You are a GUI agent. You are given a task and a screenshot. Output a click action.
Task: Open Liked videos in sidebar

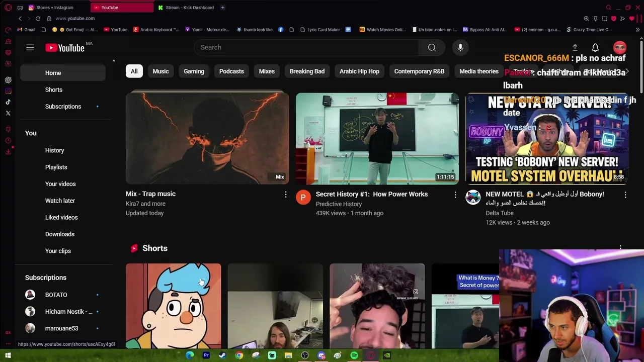[63, 217]
